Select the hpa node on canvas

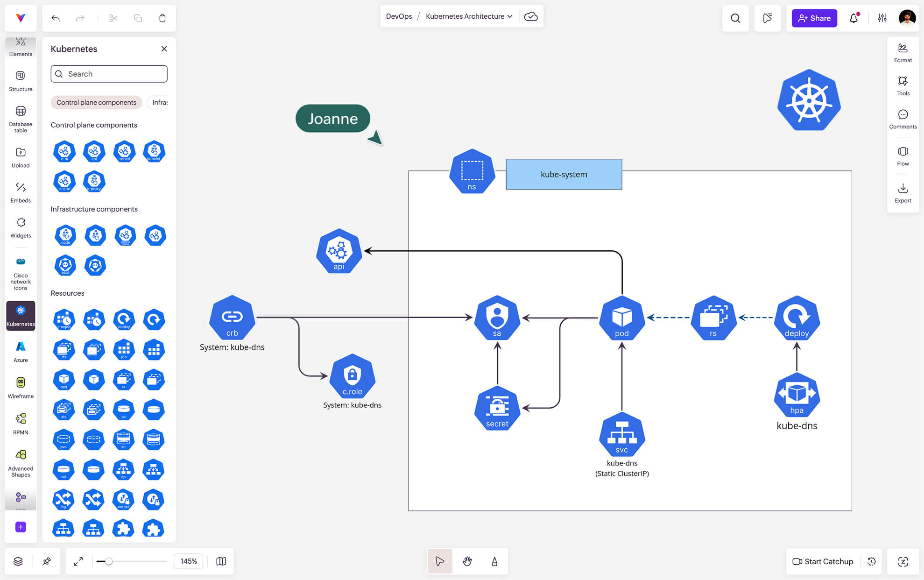(797, 395)
